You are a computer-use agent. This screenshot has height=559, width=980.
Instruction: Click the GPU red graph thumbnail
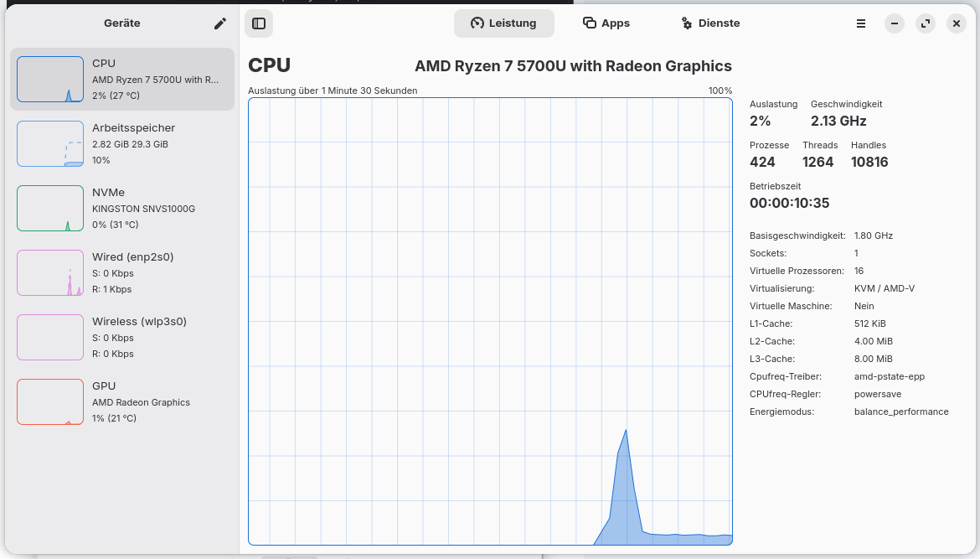click(x=50, y=402)
